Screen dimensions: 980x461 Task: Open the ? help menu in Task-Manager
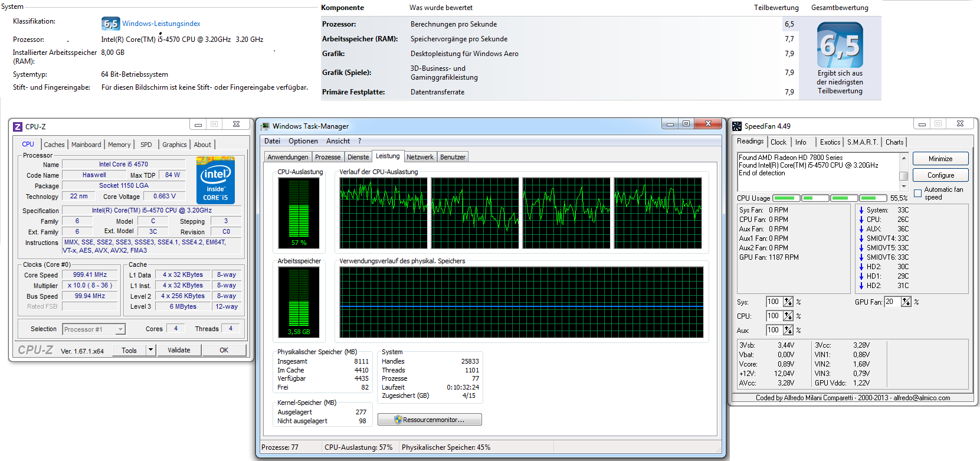point(359,141)
